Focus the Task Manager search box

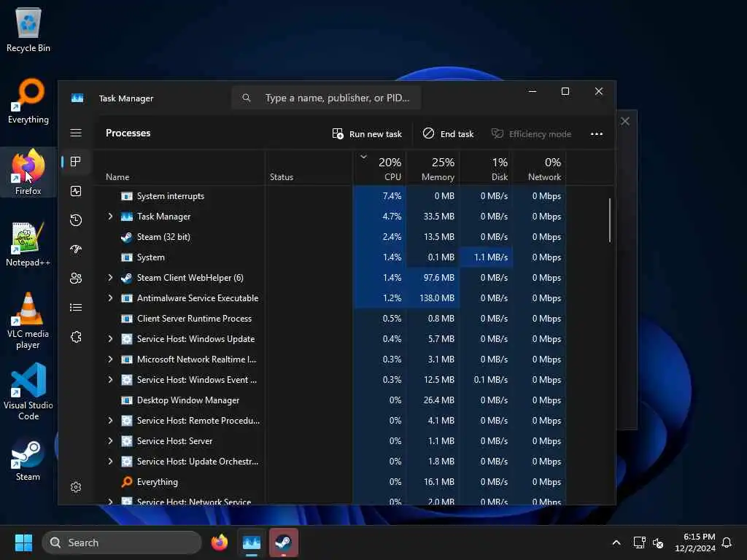click(x=326, y=98)
